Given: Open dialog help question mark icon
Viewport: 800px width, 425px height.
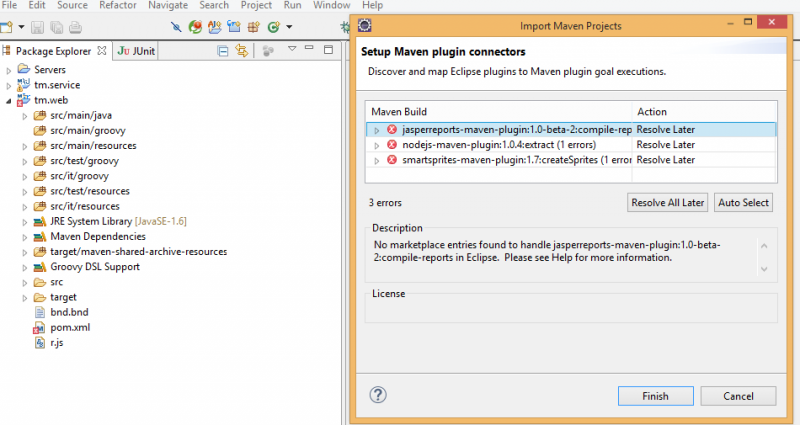Looking at the screenshot, I should pos(378,395).
